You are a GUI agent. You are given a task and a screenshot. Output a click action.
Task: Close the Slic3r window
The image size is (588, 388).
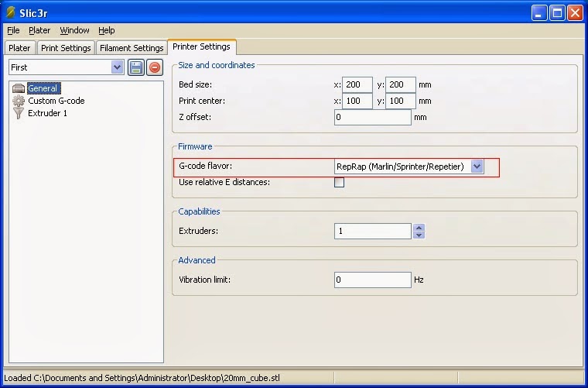(575, 13)
